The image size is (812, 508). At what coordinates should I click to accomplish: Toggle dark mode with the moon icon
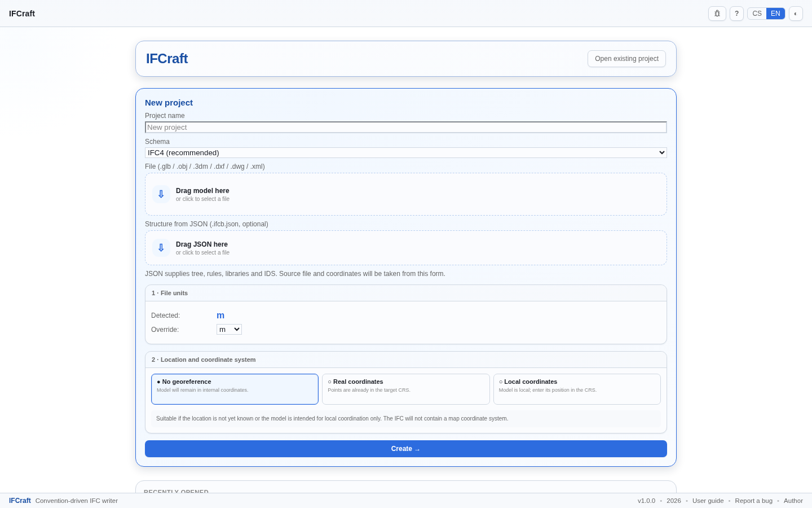tap(796, 14)
